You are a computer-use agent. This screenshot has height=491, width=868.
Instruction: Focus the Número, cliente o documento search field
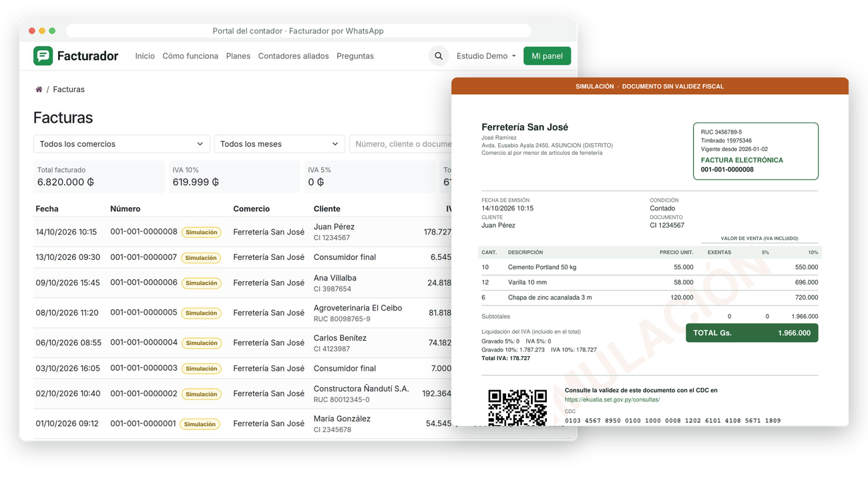(x=401, y=144)
